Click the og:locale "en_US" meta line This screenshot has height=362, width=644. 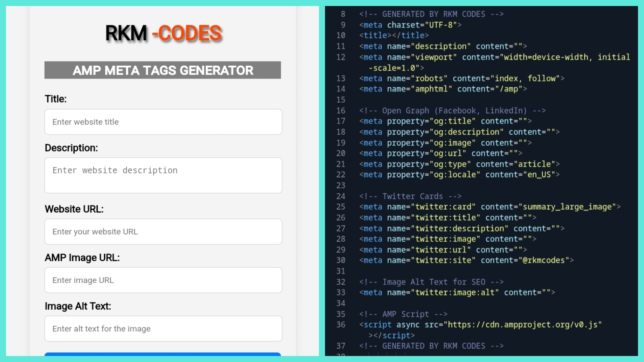[x=459, y=175]
